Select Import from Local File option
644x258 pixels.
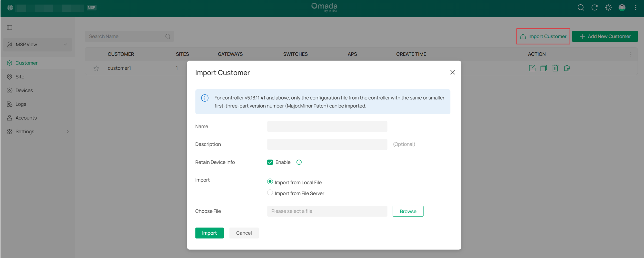pos(270,182)
